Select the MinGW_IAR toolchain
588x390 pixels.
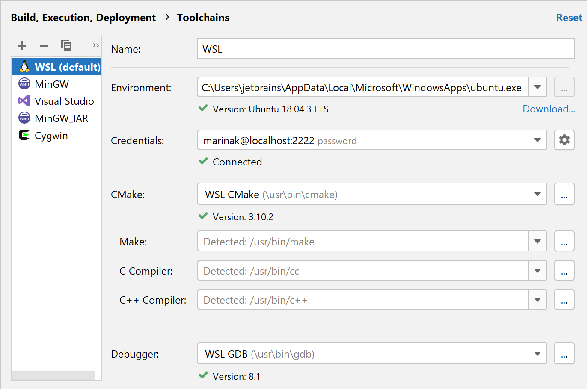tap(56, 118)
